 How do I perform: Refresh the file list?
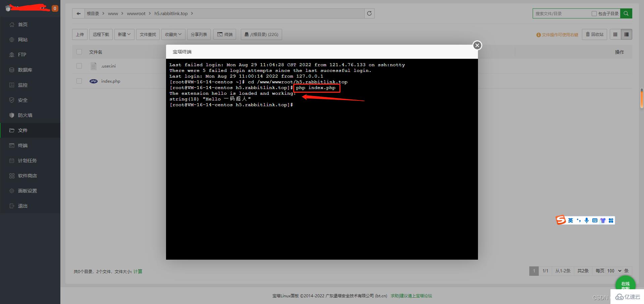click(x=369, y=13)
